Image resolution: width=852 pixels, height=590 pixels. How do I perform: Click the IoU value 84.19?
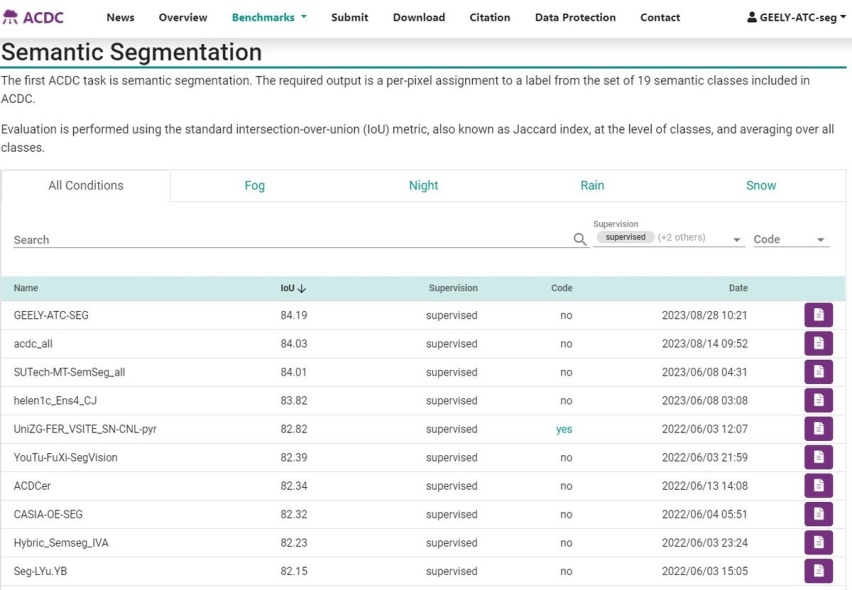click(294, 315)
